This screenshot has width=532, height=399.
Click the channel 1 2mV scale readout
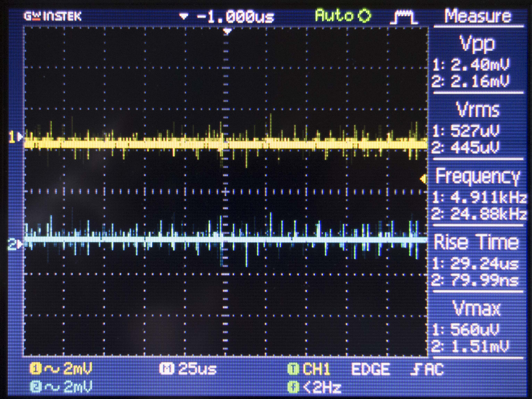click(78, 369)
